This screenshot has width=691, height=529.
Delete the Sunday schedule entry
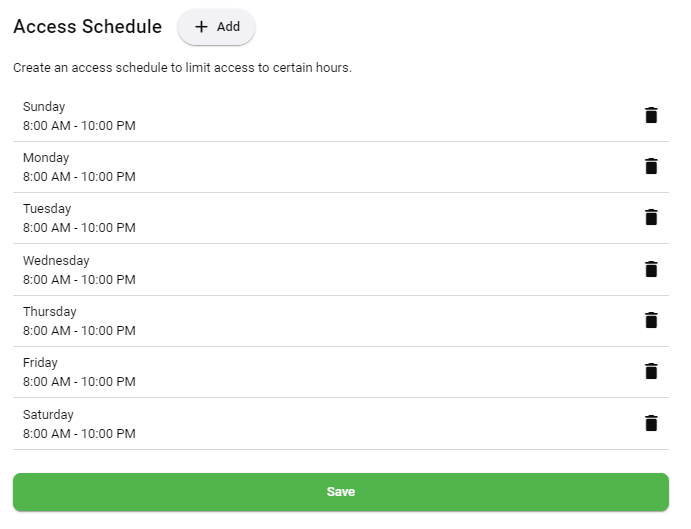click(651, 115)
